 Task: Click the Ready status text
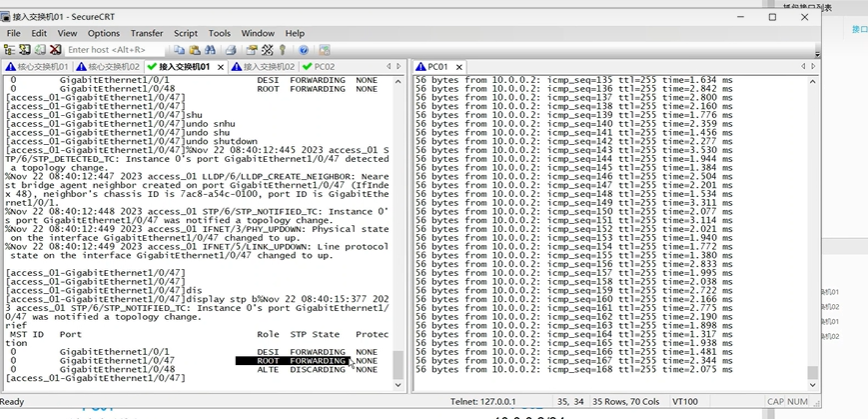tap(12, 401)
